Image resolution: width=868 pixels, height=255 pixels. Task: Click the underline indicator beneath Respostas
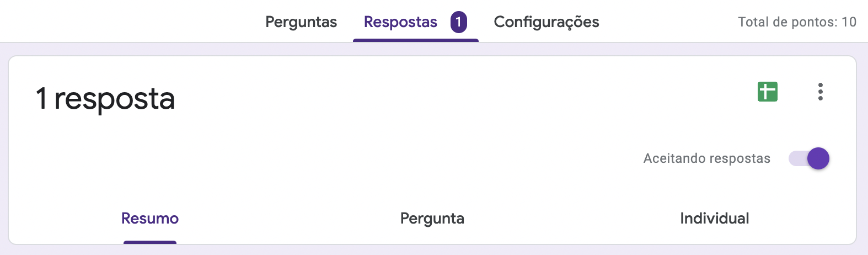415,40
